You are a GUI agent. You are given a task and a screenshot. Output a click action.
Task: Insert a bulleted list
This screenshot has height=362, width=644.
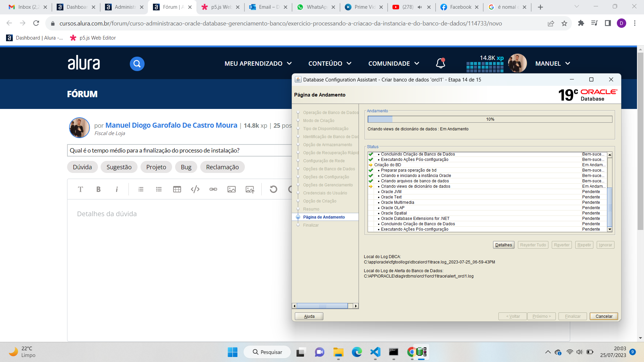pyautogui.click(x=159, y=189)
